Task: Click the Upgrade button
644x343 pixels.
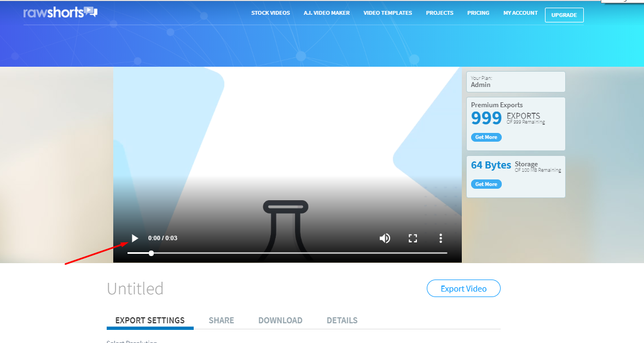Action: point(564,15)
